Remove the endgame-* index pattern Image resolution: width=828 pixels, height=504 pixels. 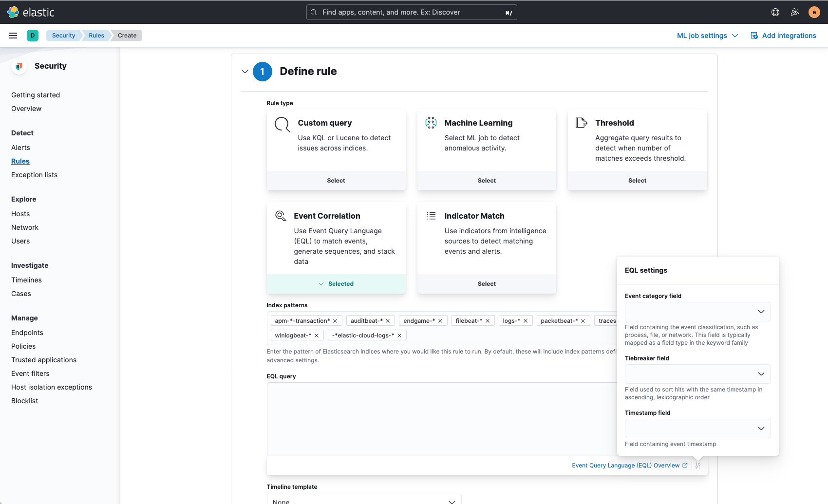[x=440, y=321]
